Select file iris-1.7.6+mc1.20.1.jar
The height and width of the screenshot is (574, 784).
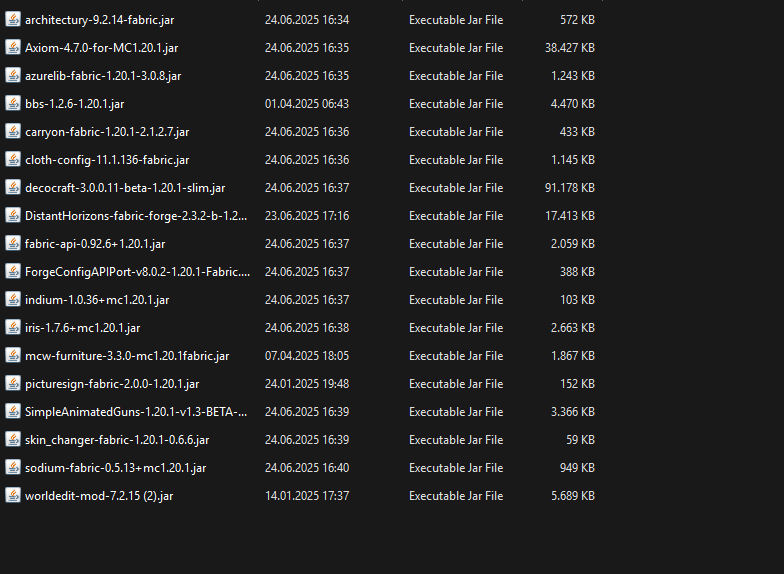coord(82,328)
